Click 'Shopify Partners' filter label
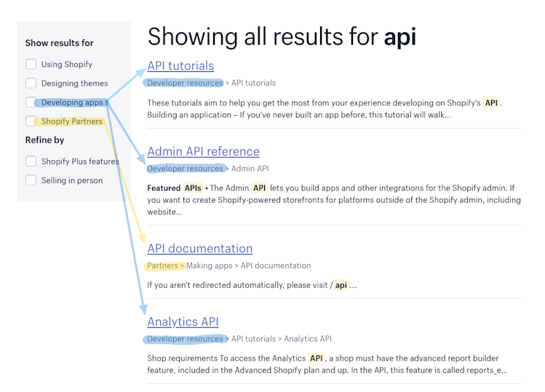This screenshot has height=392, width=545. (x=72, y=121)
